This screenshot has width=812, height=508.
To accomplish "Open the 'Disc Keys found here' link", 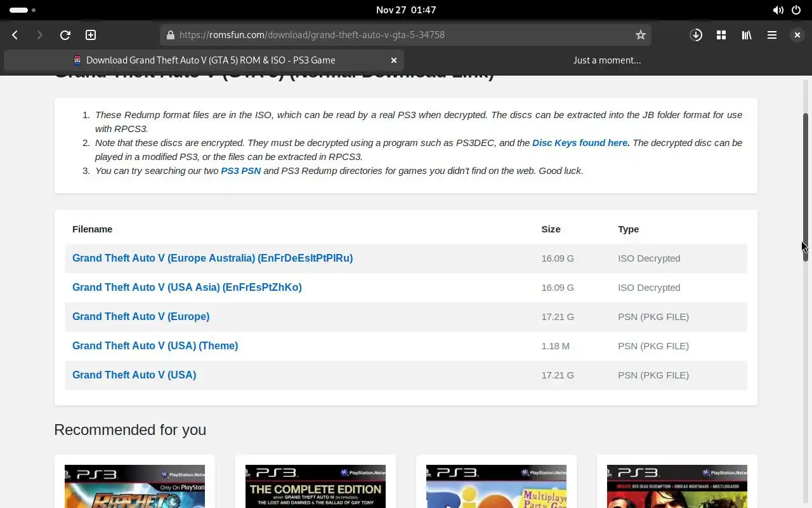I will [x=580, y=143].
